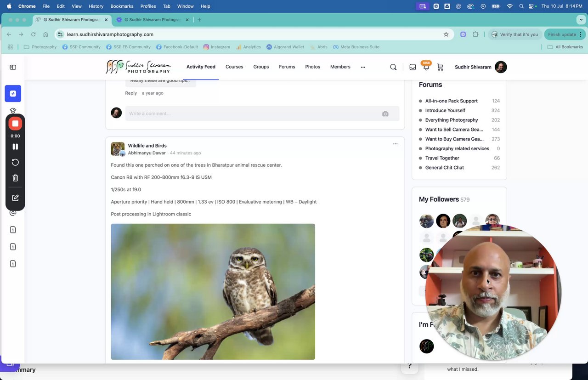
Task: Click the address bar URL
Action: [110, 34]
